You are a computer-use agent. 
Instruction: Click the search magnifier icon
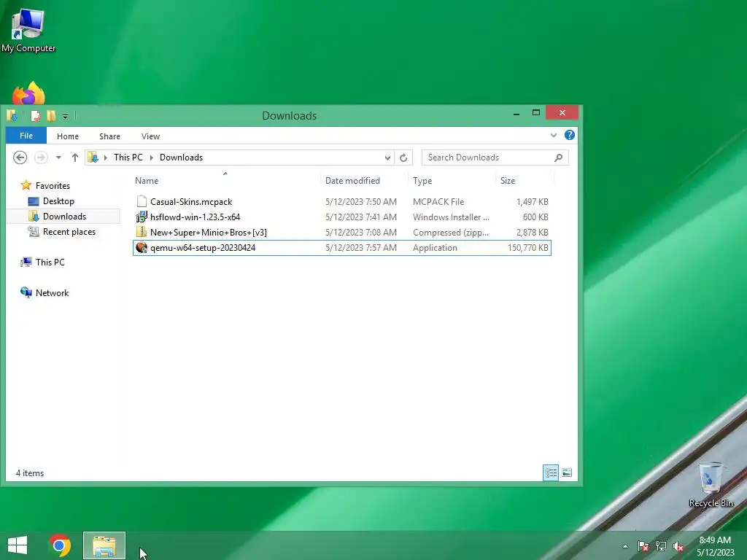point(558,157)
